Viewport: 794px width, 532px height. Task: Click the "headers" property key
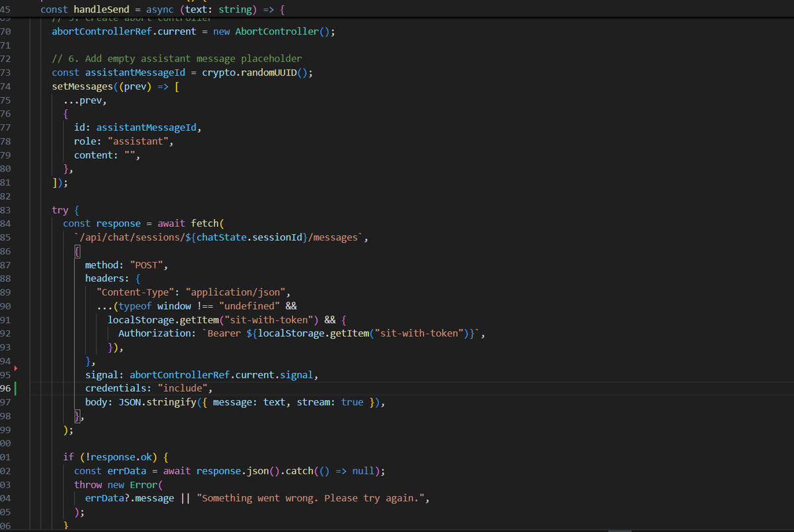(105, 279)
